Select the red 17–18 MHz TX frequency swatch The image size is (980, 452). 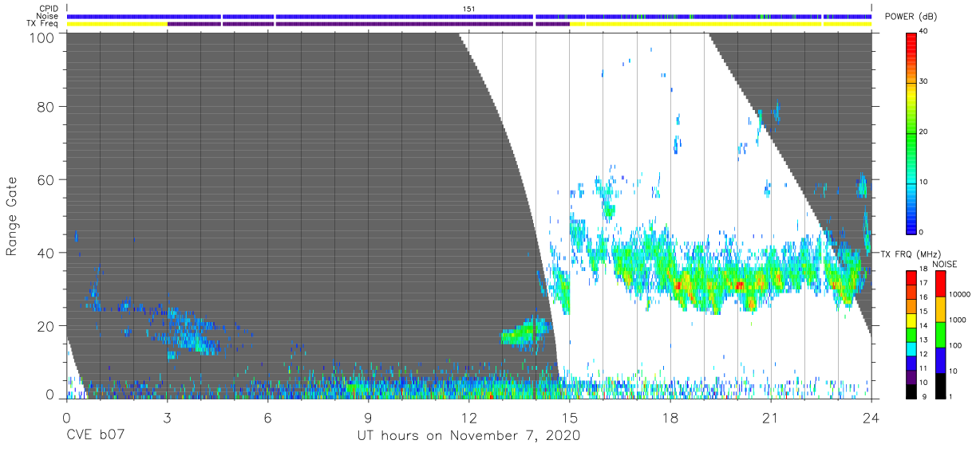pos(911,277)
